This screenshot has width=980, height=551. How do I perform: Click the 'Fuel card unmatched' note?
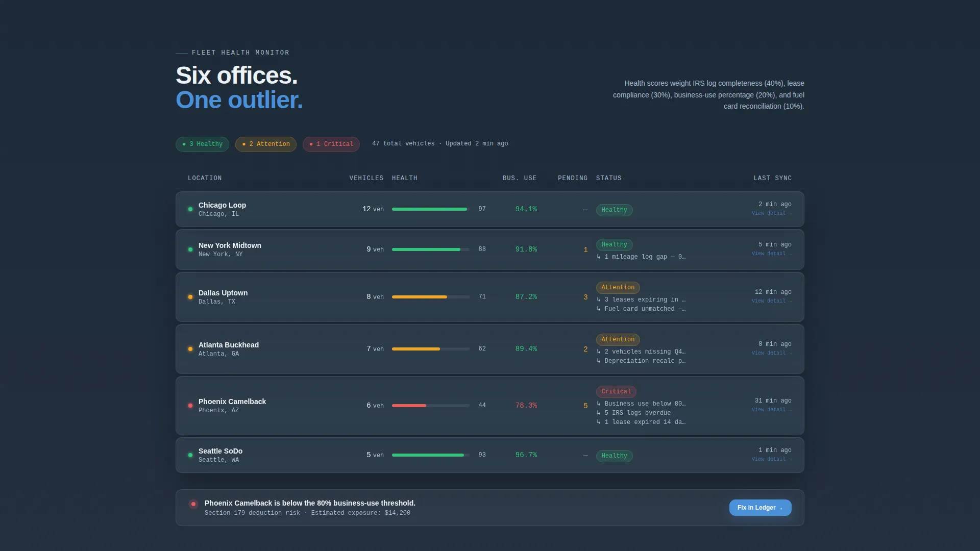tap(641, 309)
